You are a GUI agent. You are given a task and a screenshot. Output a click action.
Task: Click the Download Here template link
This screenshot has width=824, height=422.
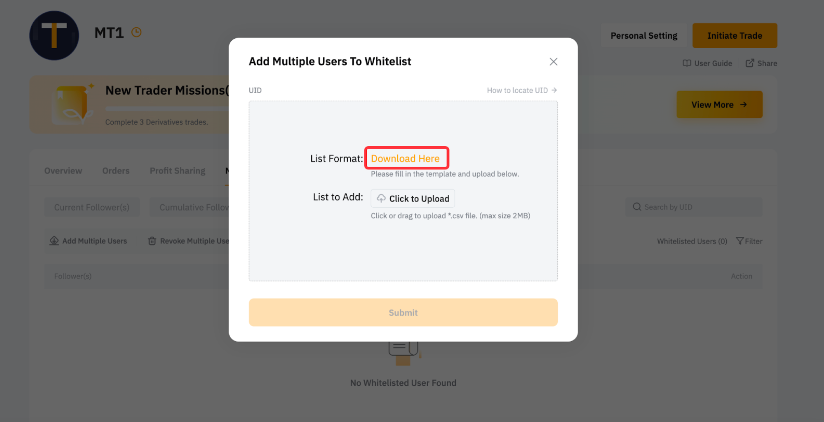point(405,158)
